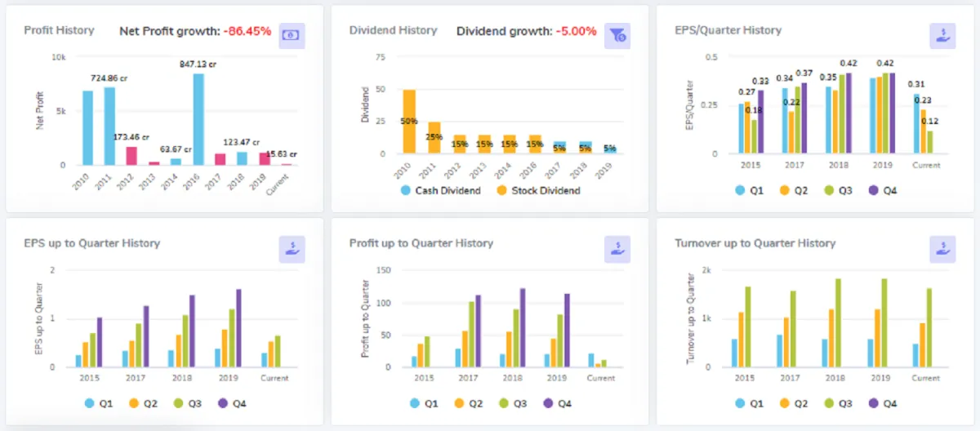
Task: Hide Q1 series in EPS/Quarter History legend
Action: (x=749, y=190)
